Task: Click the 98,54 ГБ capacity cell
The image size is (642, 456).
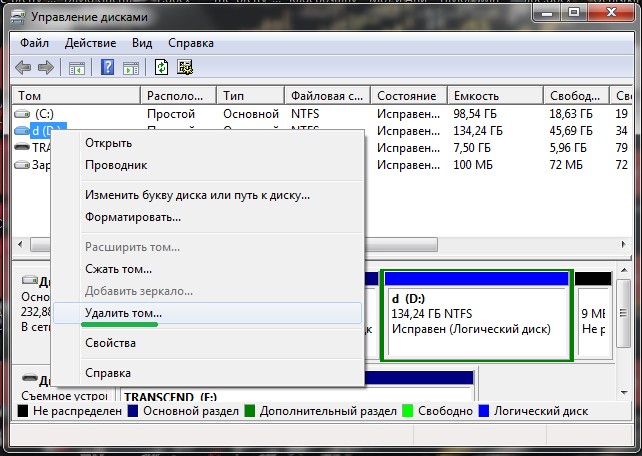Action: click(475, 114)
